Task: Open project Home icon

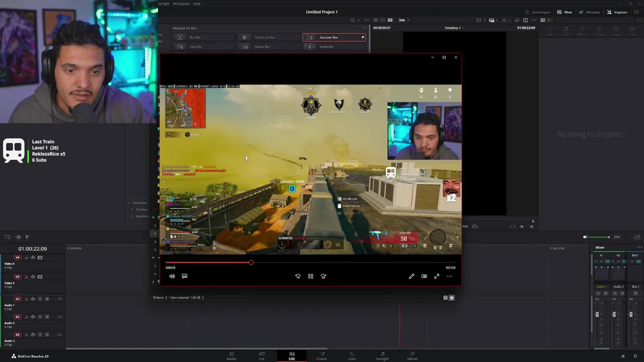Action: tap(623, 356)
